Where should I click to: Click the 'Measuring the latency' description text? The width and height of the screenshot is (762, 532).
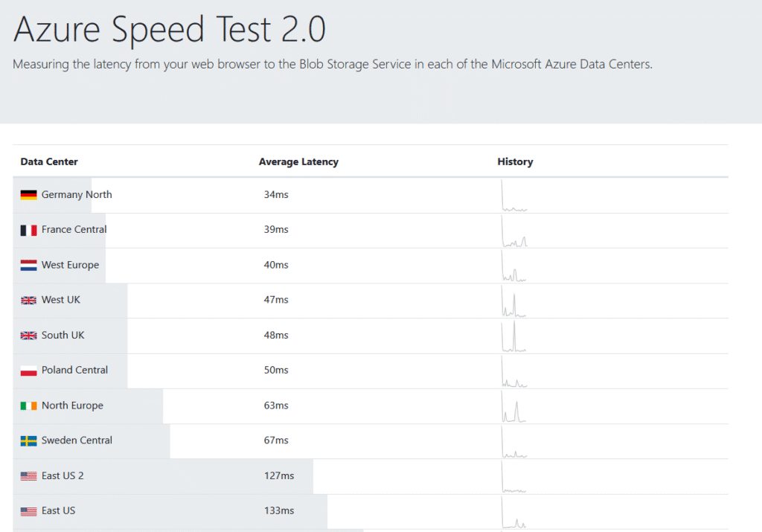click(x=333, y=64)
